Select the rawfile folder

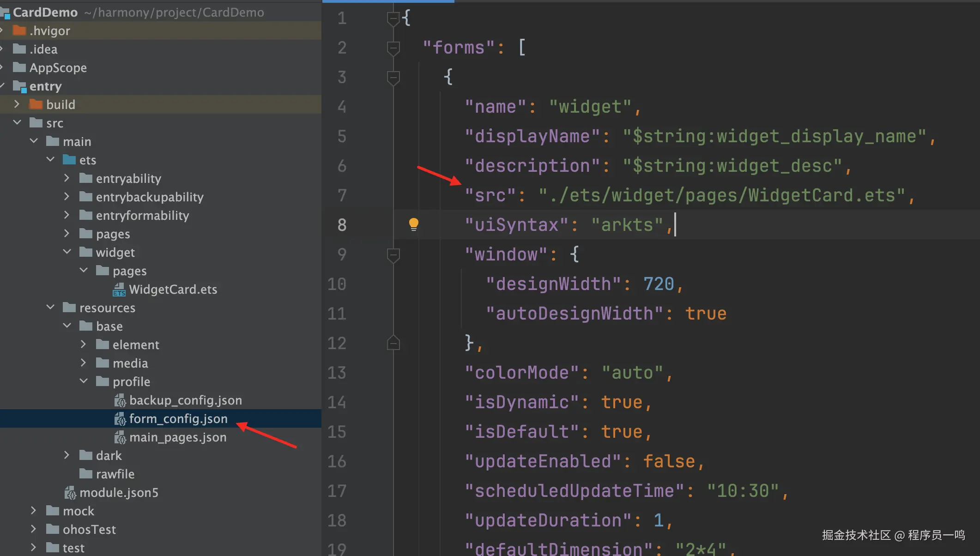pos(115,474)
